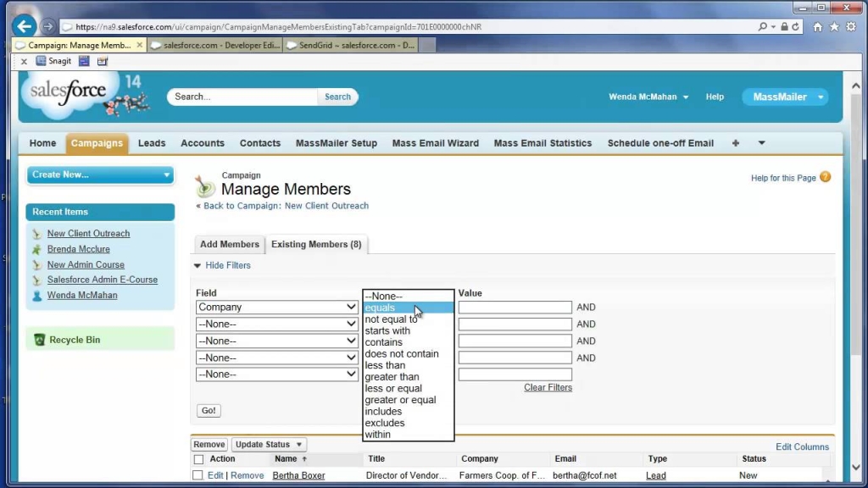Switch to the Add Members tab
Viewport: 868px width, 488px height.
pos(229,244)
